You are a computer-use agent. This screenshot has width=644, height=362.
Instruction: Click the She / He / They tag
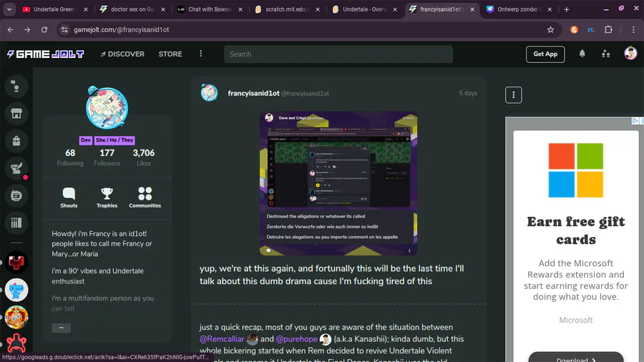pyautogui.click(x=114, y=140)
